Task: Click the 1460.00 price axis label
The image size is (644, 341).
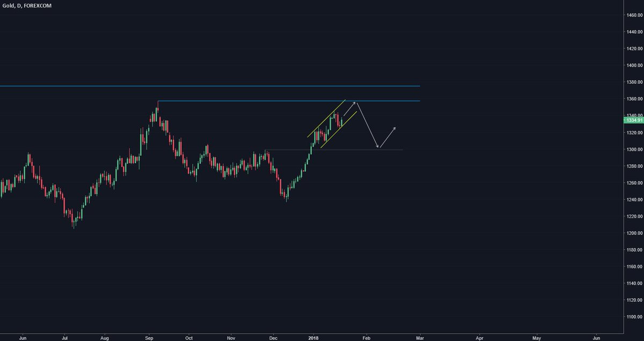Action: 634,15
